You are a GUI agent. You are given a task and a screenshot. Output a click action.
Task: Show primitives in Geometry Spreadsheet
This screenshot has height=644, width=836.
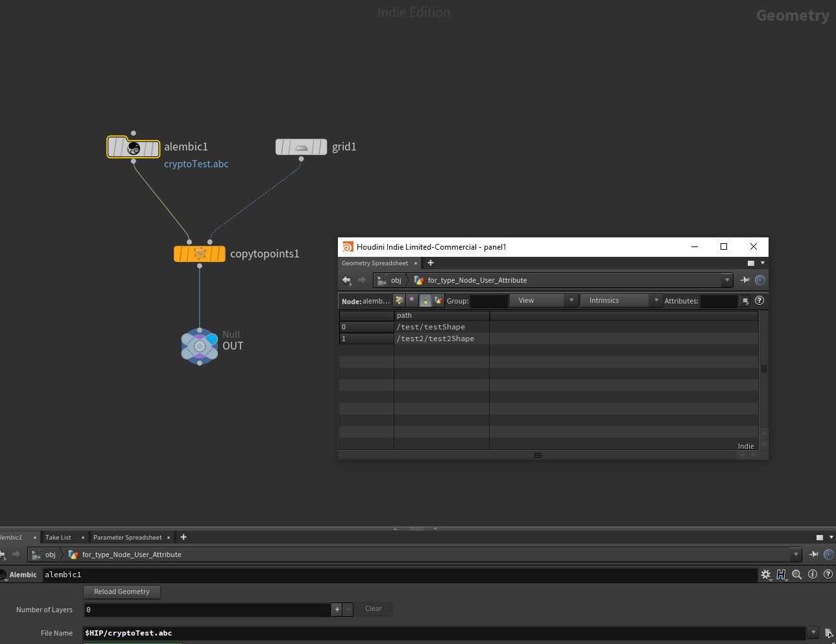tap(425, 300)
